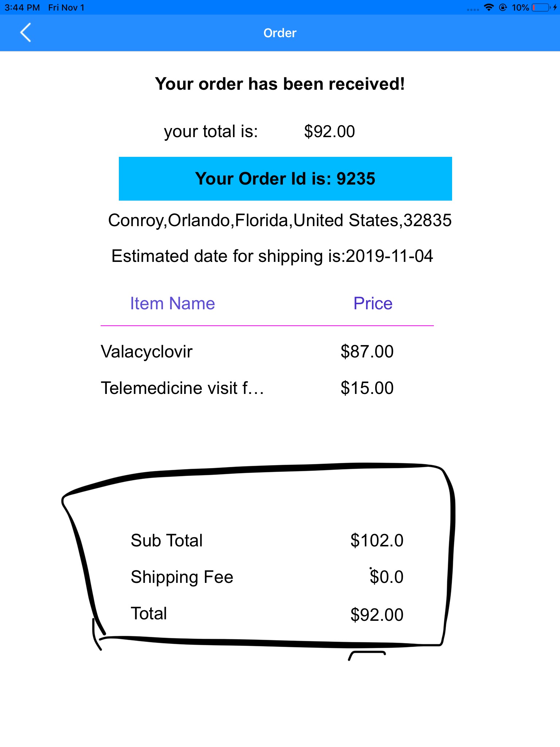Image resolution: width=560 pixels, height=747 pixels.
Task: Tap the estimated shipping date line
Action: coord(272,256)
